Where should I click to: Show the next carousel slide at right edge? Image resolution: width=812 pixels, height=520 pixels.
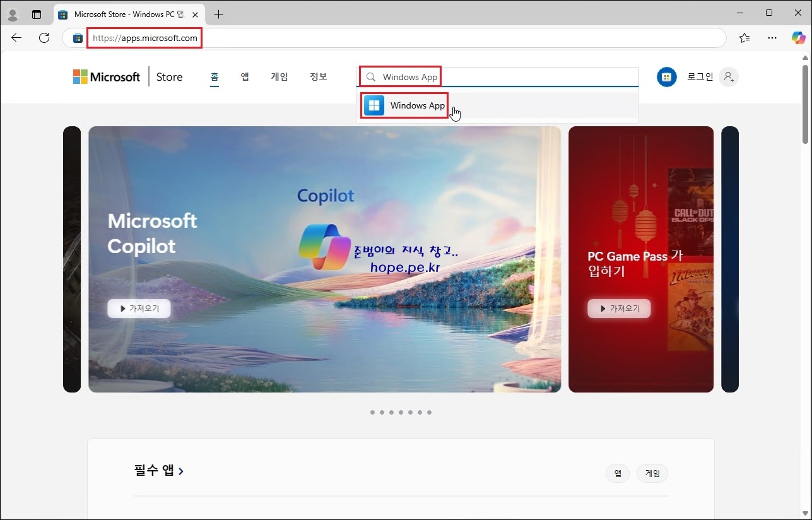tap(730, 259)
